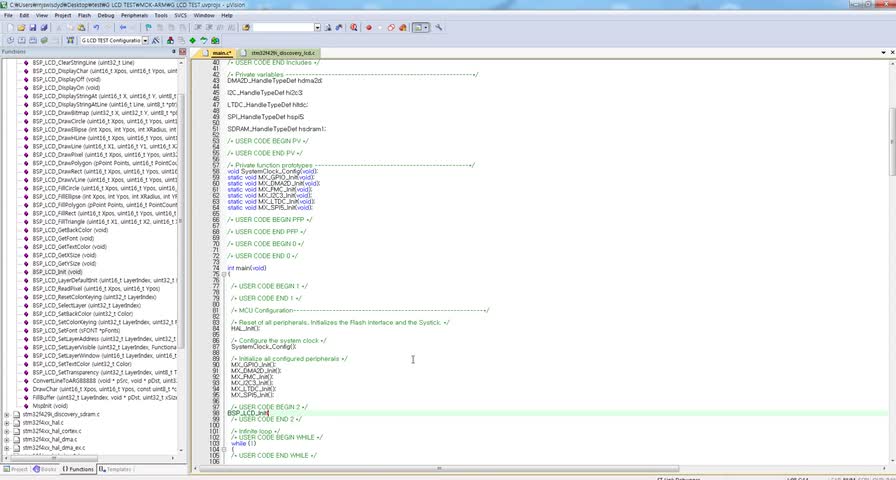Switch to the stm32f429i_discovery_lcd.c tab

click(x=283, y=53)
